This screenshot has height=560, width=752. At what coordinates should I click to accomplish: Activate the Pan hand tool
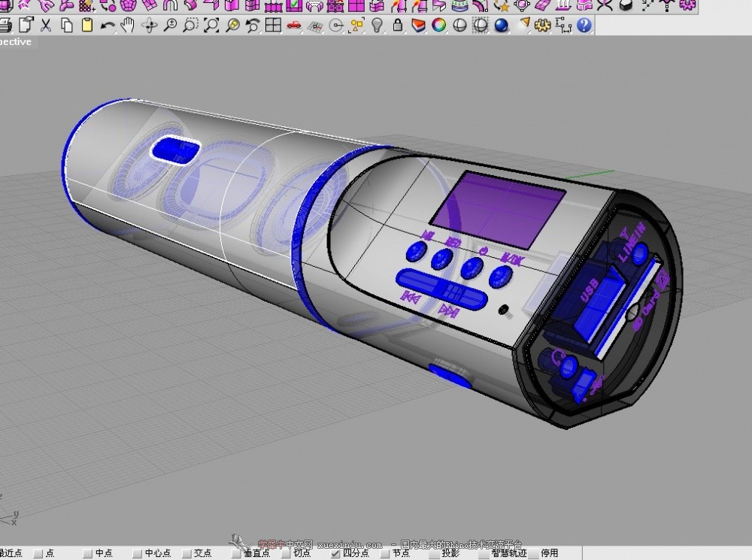[x=128, y=25]
